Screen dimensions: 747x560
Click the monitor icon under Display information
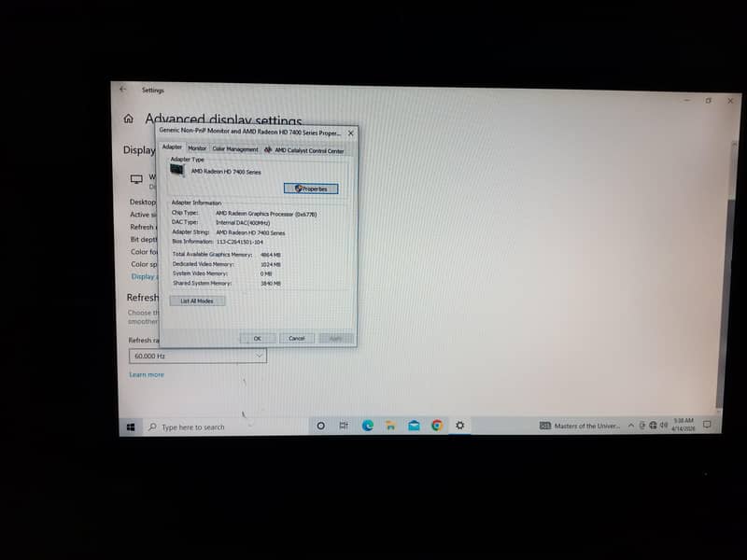[136, 179]
